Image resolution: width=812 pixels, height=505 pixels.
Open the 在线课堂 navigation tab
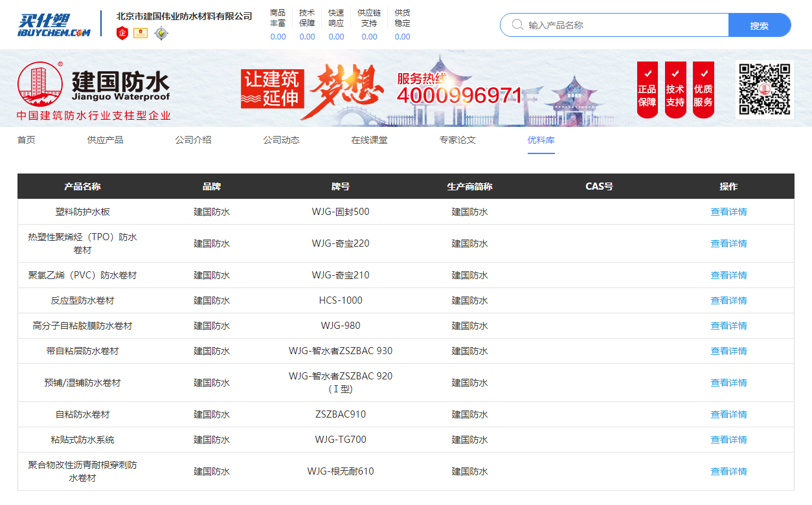point(370,140)
